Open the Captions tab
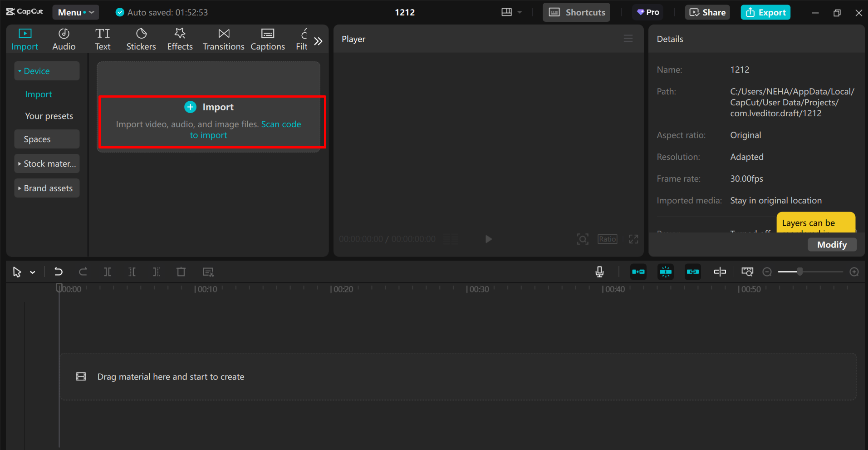 pyautogui.click(x=268, y=40)
